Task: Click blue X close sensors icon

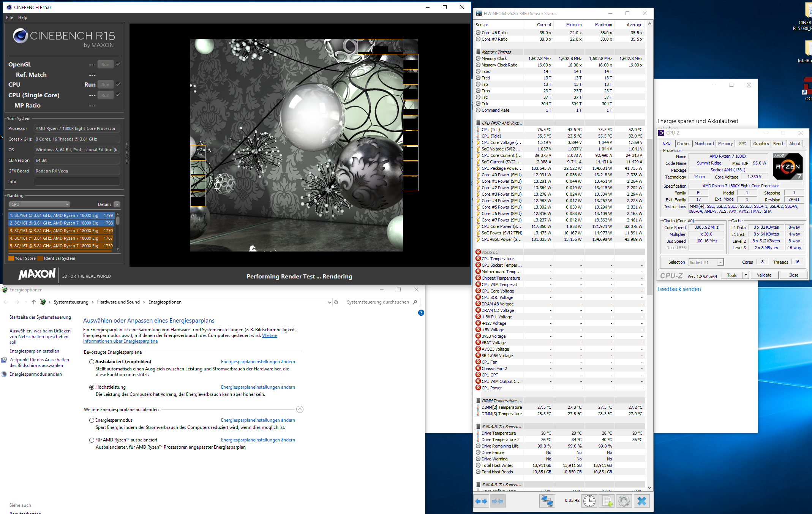Action: point(642,501)
